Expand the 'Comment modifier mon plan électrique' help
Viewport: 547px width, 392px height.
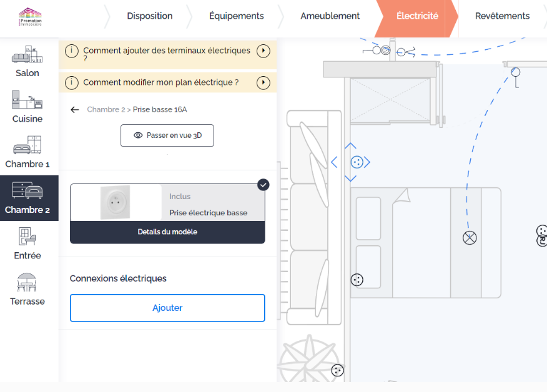tap(264, 82)
